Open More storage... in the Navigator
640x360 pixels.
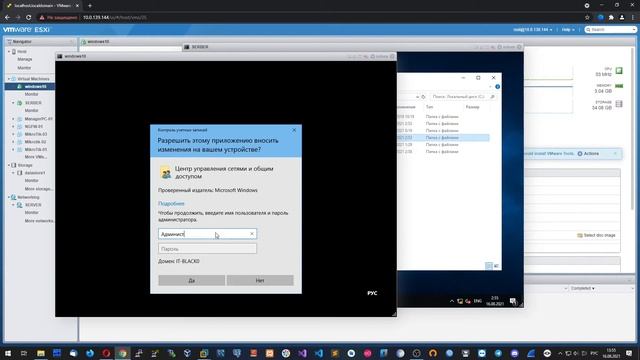click(38, 189)
